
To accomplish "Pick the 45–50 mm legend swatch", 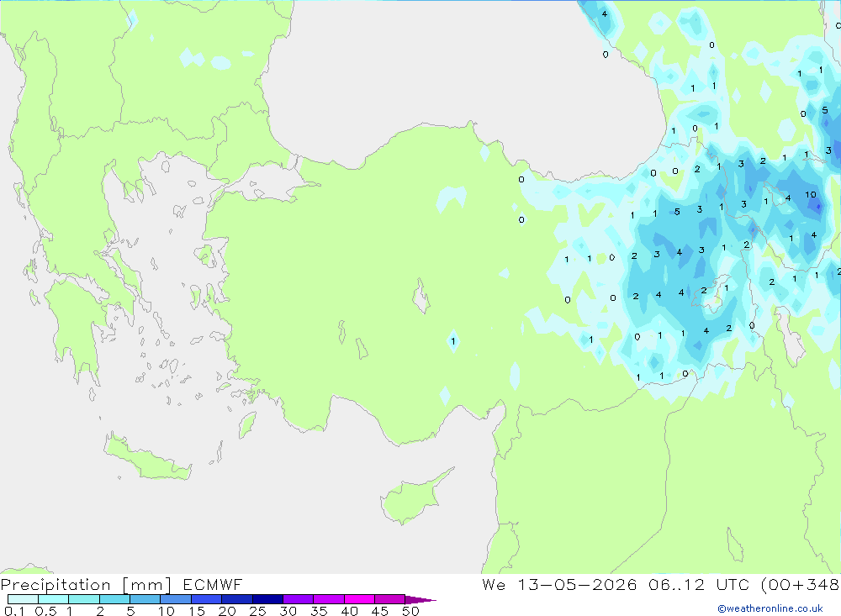I will [x=389, y=599].
